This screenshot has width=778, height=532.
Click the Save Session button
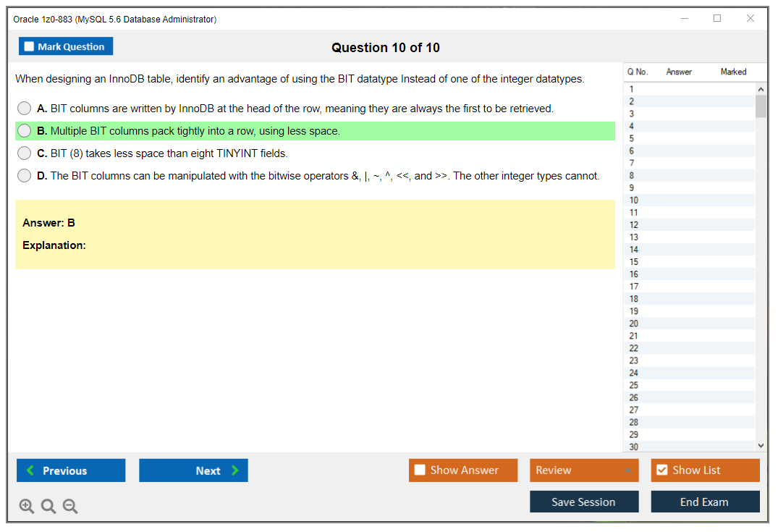click(584, 501)
